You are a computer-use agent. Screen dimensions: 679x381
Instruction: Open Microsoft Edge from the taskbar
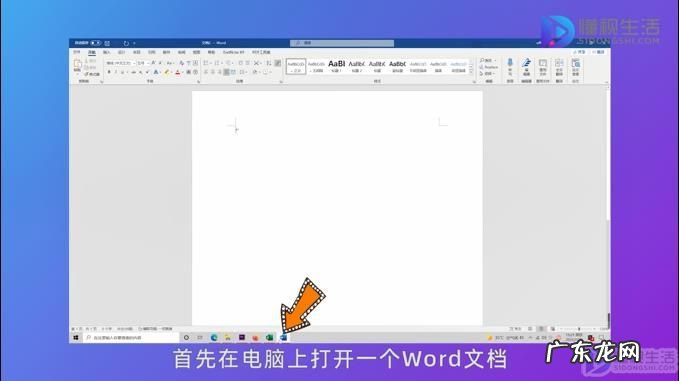[214, 337]
